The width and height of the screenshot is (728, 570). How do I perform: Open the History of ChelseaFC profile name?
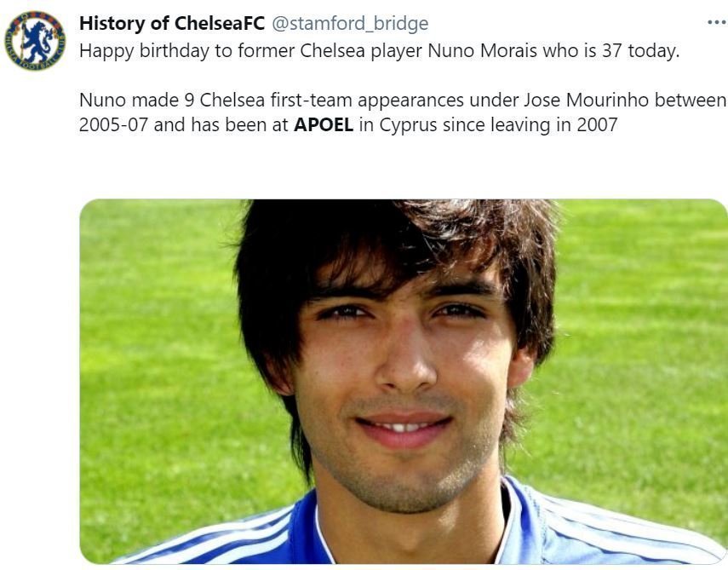pyautogui.click(x=172, y=23)
